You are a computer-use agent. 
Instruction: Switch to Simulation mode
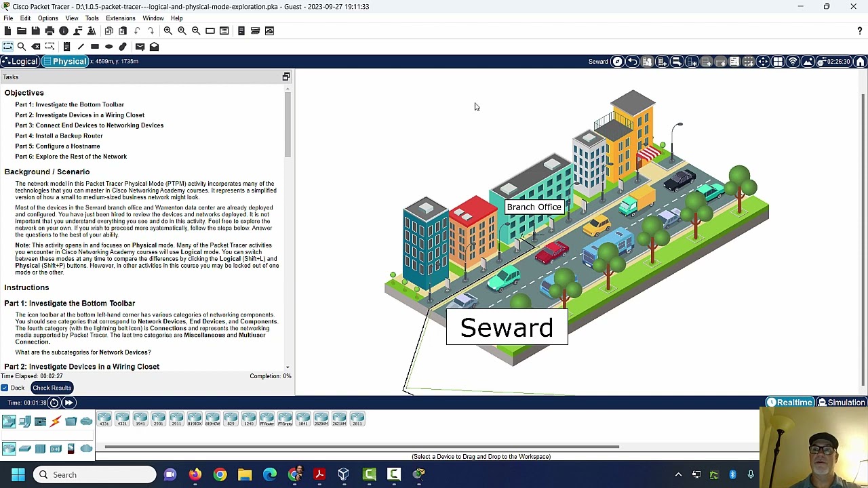click(x=842, y=403)
